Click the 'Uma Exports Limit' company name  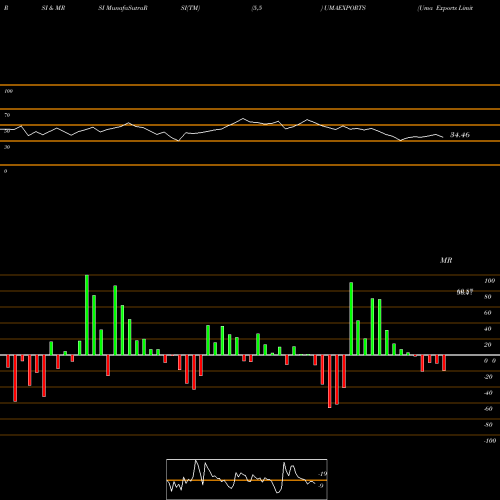pos(445,8)
